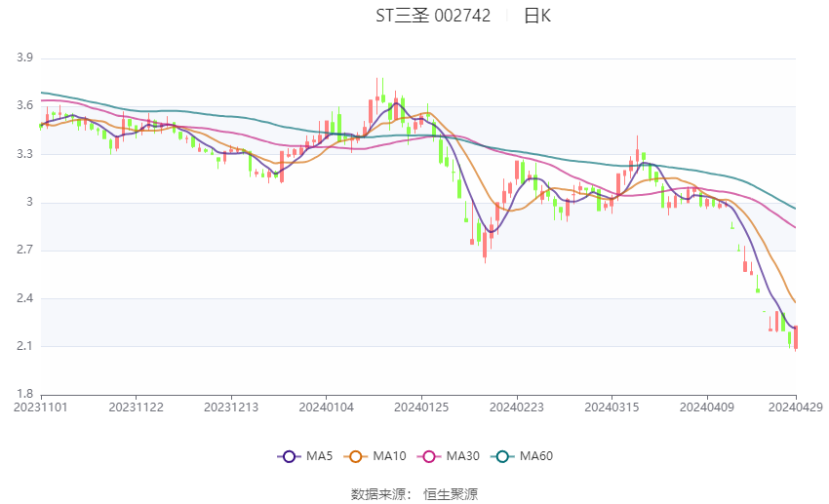The image size is (829, 504).
Task: Toggle the MA30 legend series
Action: (441, 455)
